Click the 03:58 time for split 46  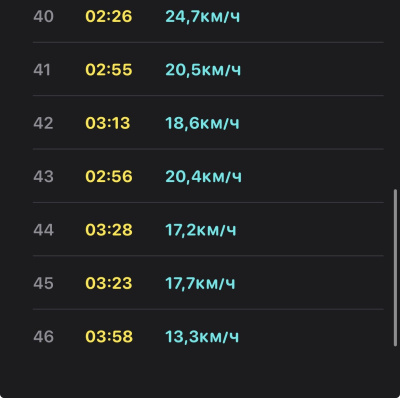point(109,337)
